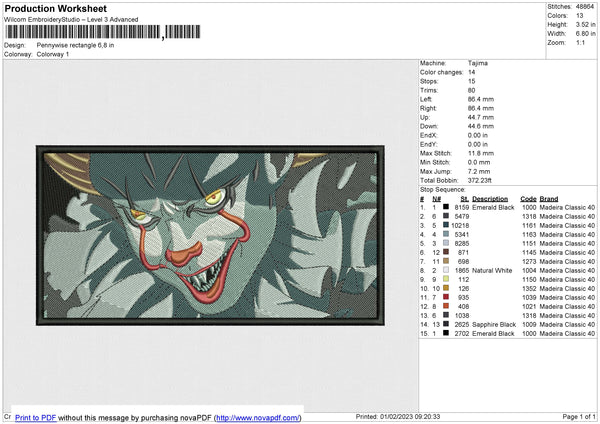The height and width of the screenshot is (424, 600).
Task: Click the orange swatch beside 408 stitches
Action: (x=446, y=306)
